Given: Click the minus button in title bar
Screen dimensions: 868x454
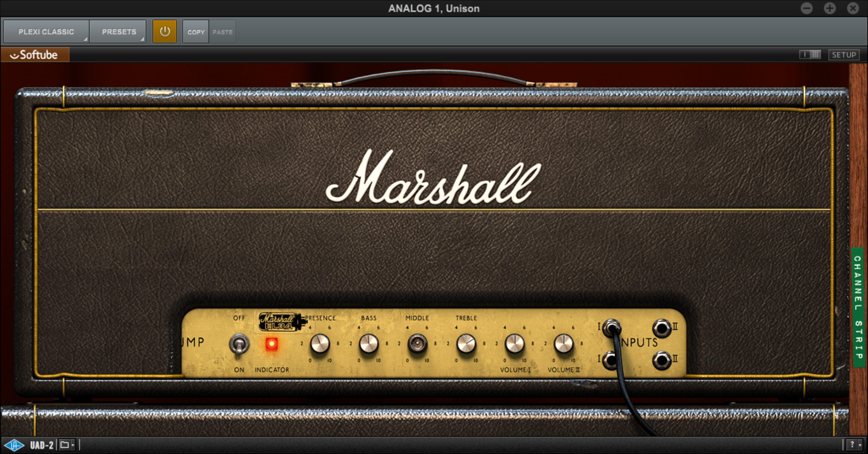Looking at the screenshot, I should pyautogui.click(x=807, y=8).
